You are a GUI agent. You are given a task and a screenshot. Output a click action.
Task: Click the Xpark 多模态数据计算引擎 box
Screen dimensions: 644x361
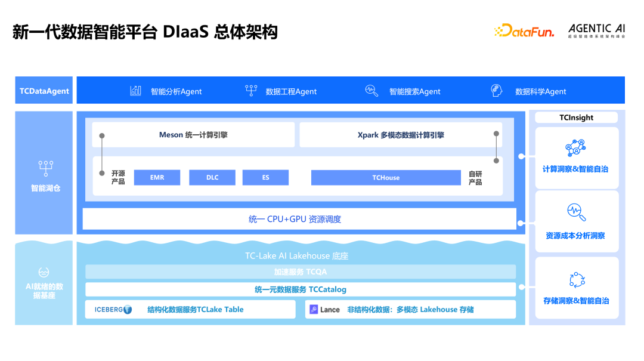(401, 135)
